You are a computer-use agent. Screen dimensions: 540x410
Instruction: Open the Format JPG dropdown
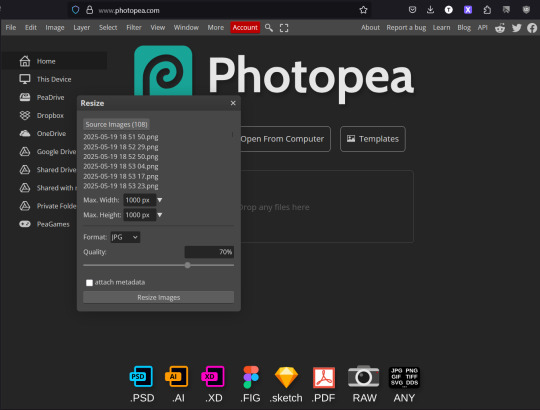(125, 237)
